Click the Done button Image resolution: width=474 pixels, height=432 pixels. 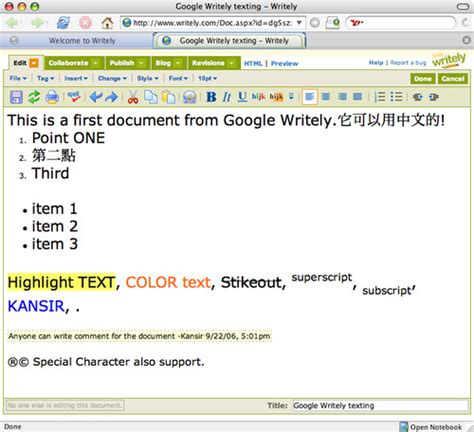tap(423, 79)
